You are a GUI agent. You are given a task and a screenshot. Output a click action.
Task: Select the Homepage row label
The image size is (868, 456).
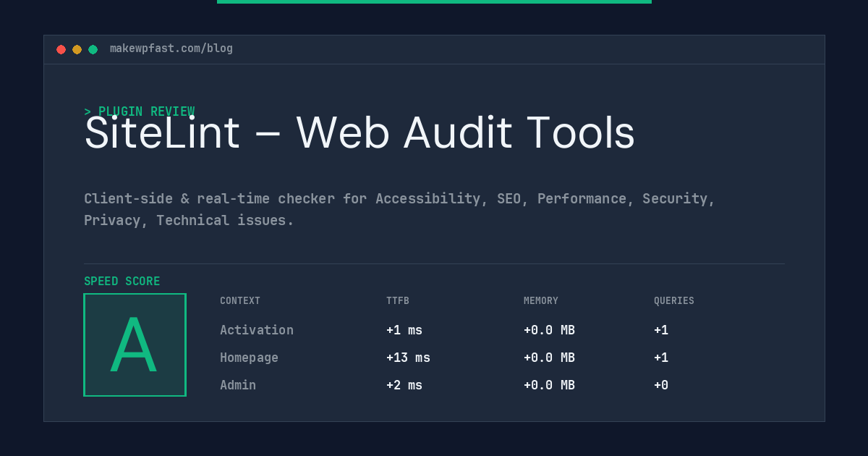(249, 358)
